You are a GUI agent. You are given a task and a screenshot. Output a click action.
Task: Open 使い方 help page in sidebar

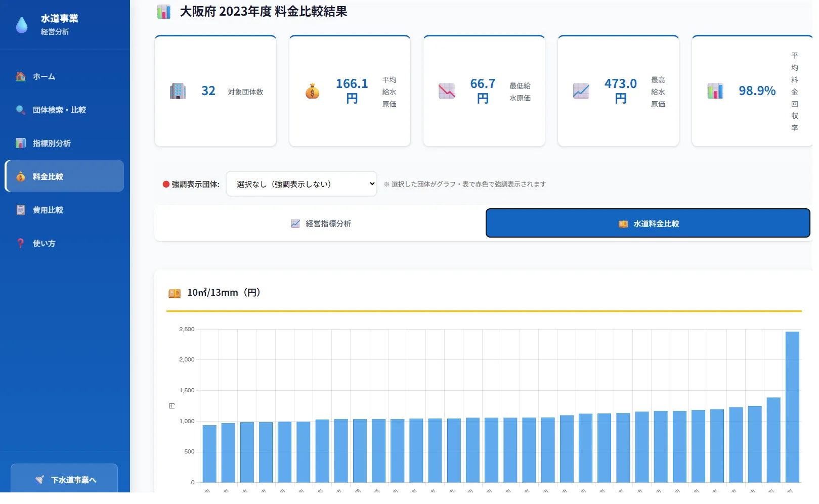64,243
